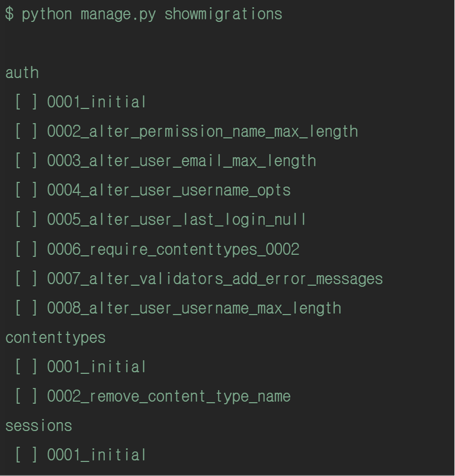Toggle checkbox beside 0002_remove_content_type_name
The image size is (455, 476).
coord(26,396)
